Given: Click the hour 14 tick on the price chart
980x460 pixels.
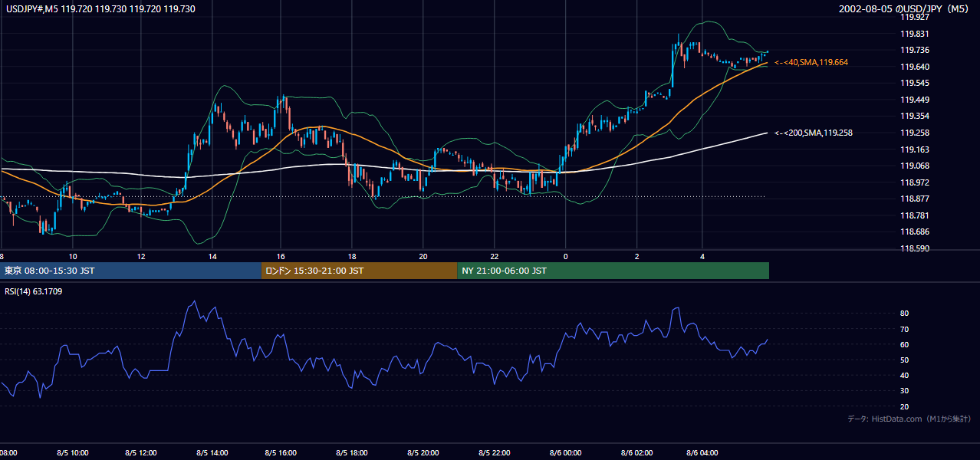Looking at the screenshot, I should pyautogui.click(x=212, y=257).
